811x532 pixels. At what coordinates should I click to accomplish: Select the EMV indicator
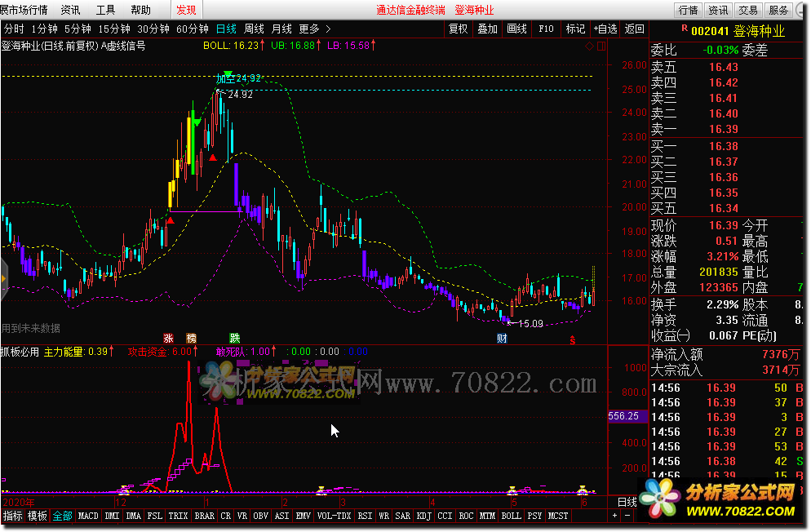coord(303,516)
